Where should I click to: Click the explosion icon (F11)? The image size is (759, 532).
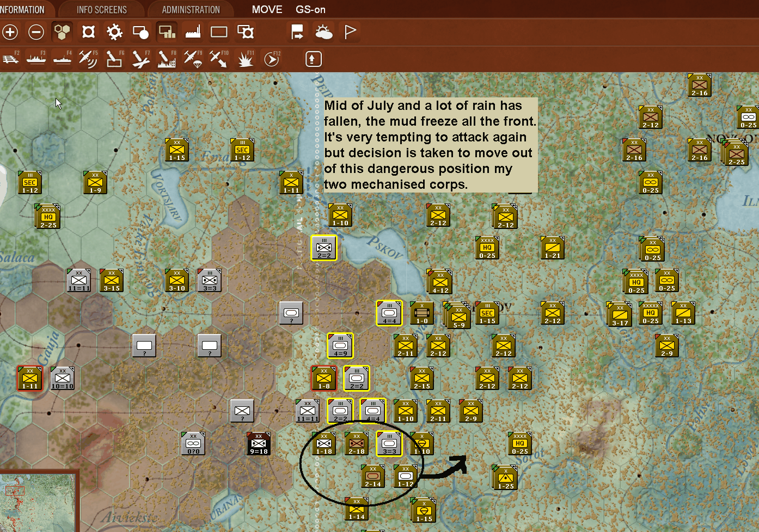point(246,58)
